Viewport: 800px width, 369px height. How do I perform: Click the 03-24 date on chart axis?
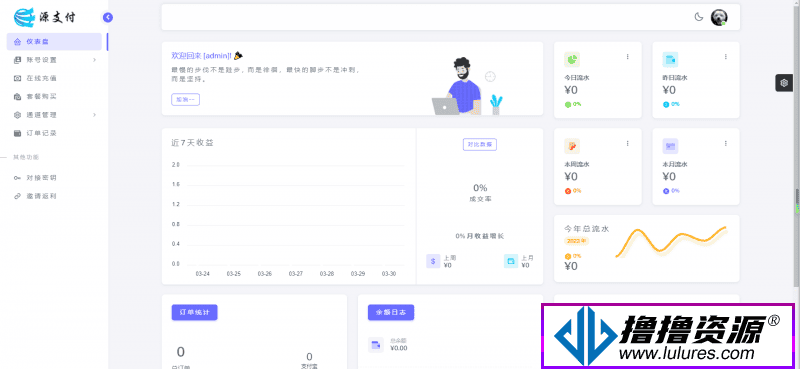pyautogui.click(x=203, y=274)
